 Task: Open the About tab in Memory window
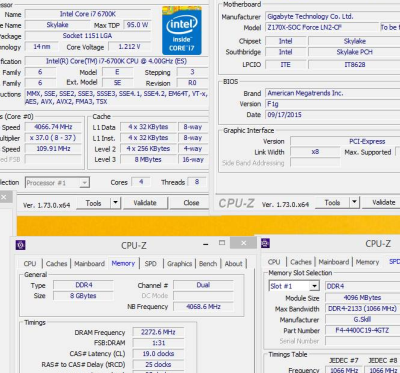pyautogui.click(x=233, y=264)
